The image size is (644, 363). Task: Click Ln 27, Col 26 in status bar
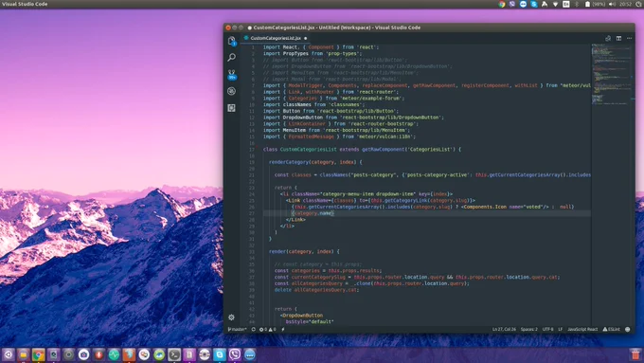pyautogui.click(x=504, y=329)
